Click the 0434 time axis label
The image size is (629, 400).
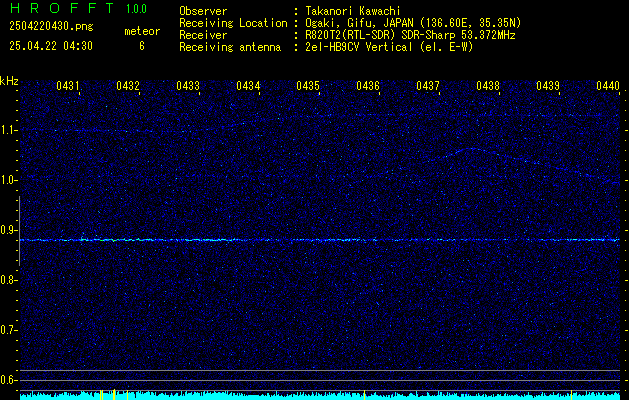coord(248,85)
